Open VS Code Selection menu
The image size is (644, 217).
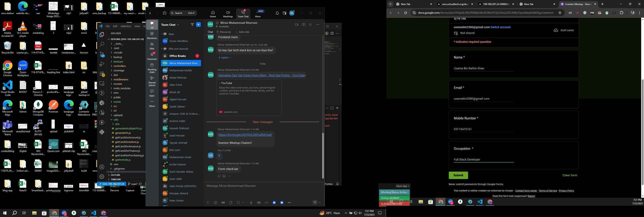pos(126,26)
